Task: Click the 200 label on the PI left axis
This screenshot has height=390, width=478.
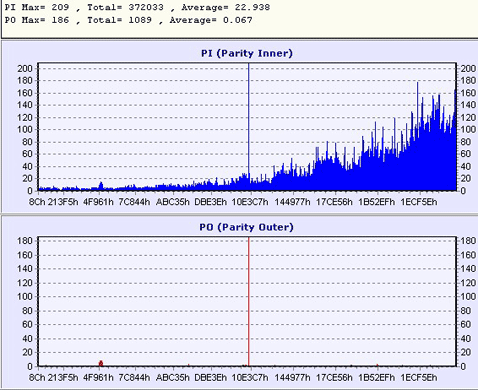Action: click(x=25, y=69)
